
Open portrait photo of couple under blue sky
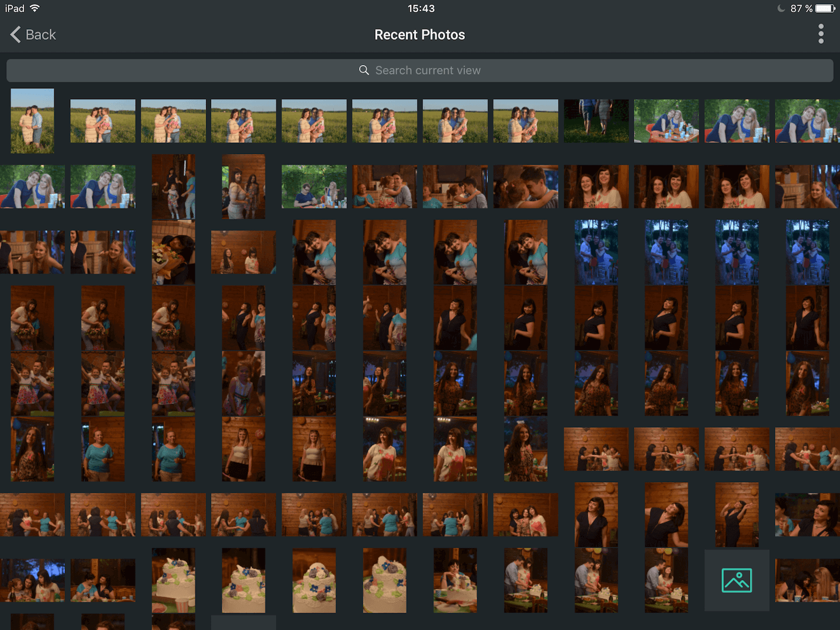32,121
